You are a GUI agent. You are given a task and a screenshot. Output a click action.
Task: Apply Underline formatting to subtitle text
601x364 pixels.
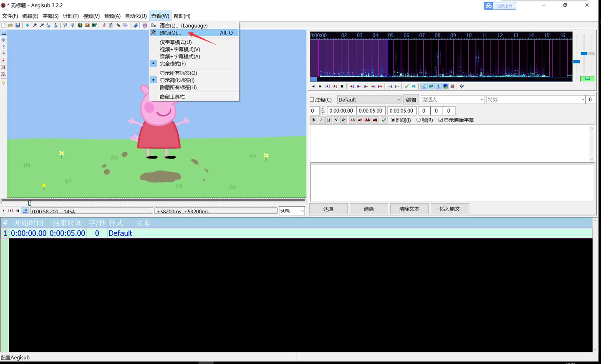328,120
